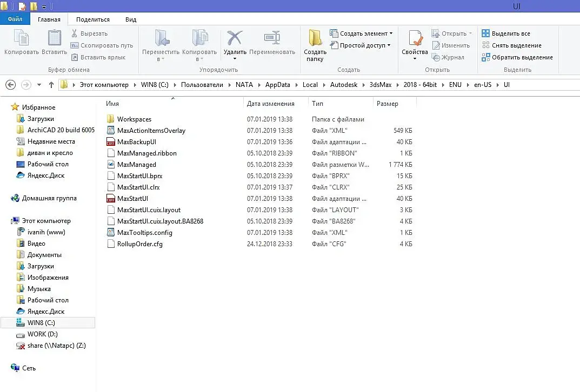The width and height of the screenshot is (580, 392).
Task: Click Выделить все (Select all)
Action: 506,33
